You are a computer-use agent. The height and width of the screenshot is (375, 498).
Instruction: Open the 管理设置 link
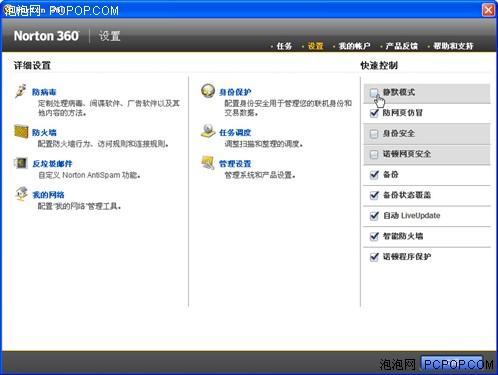(x=235, y=164)
